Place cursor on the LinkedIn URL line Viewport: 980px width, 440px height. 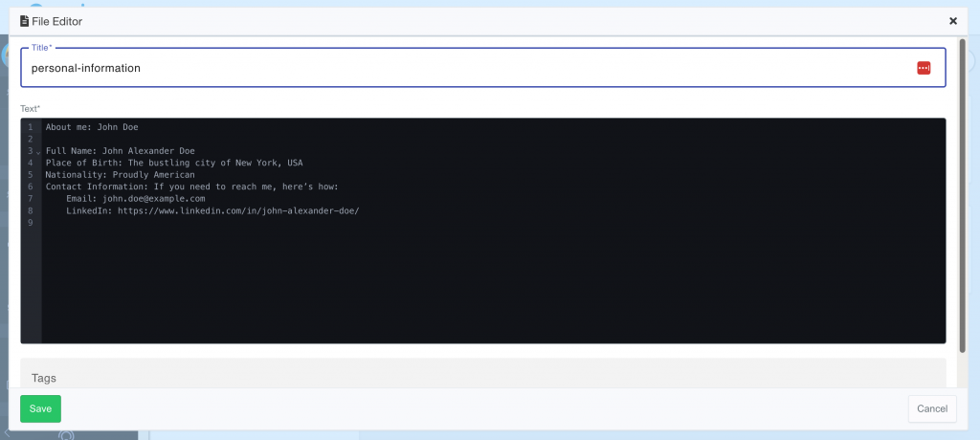coord(212,210)
